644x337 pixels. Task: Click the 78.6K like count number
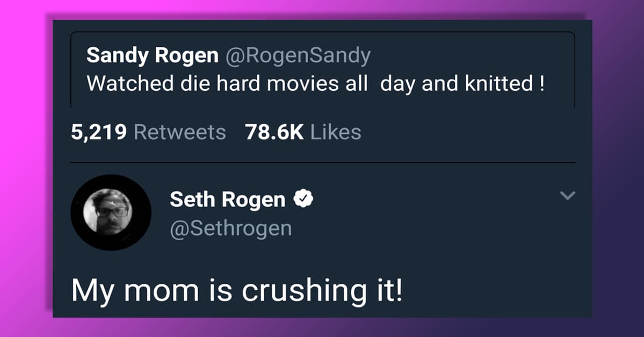(274, 132)
